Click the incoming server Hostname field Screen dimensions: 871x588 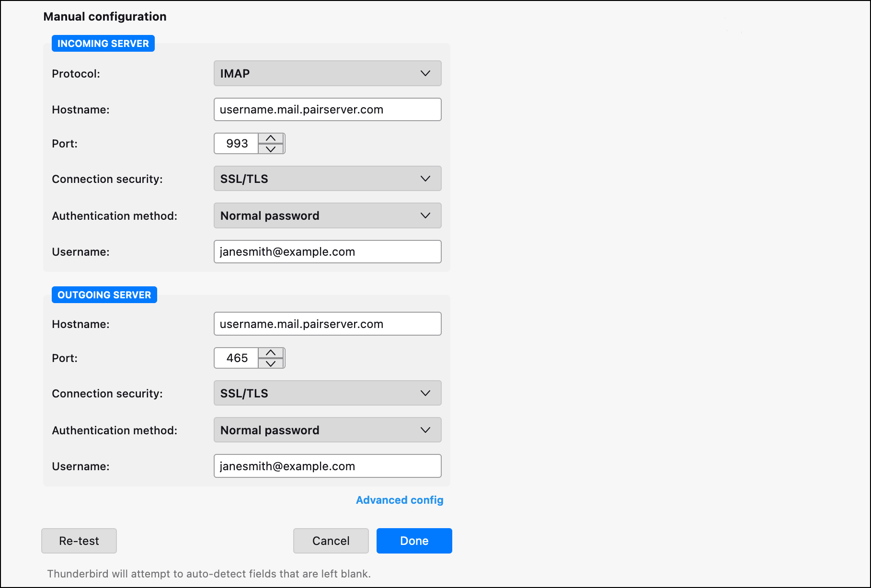tap(327, 110)
